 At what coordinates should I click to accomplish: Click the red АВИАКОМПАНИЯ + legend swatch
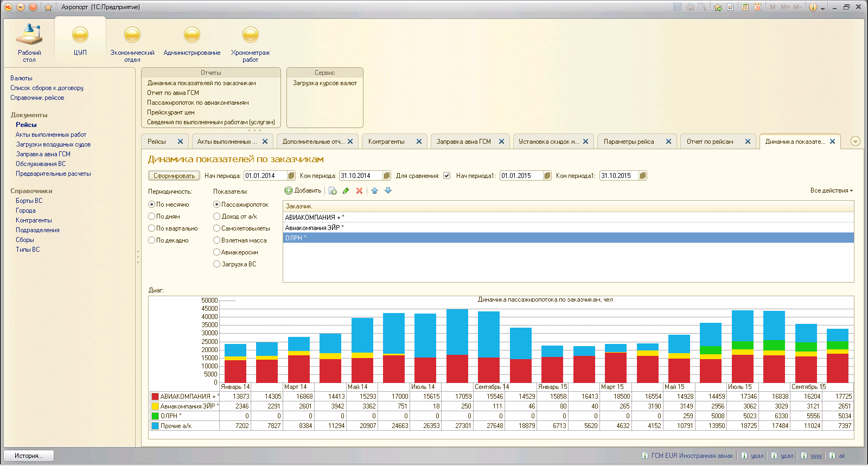[155, 397]
